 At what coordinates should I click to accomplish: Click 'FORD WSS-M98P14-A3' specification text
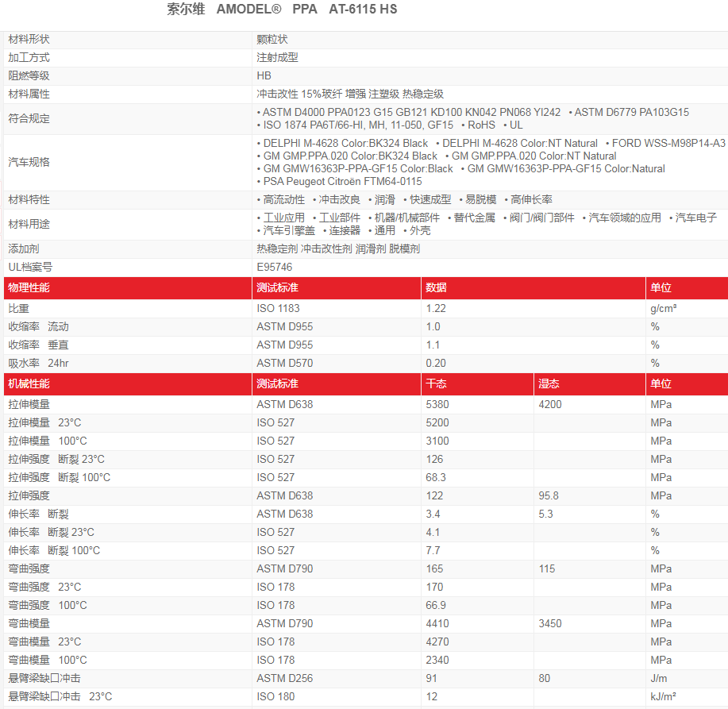pos(668,144)
